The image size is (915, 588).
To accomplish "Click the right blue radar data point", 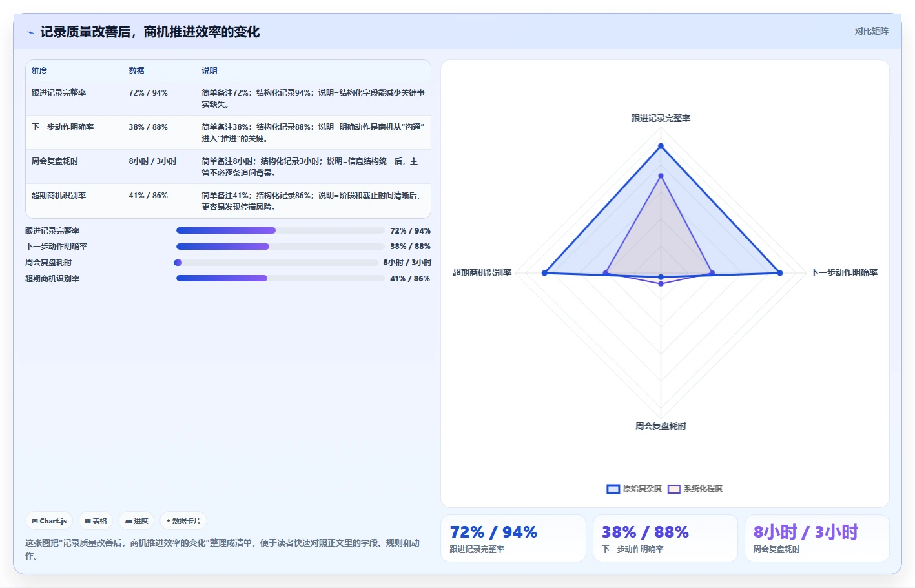I will [x=780, y=273].
